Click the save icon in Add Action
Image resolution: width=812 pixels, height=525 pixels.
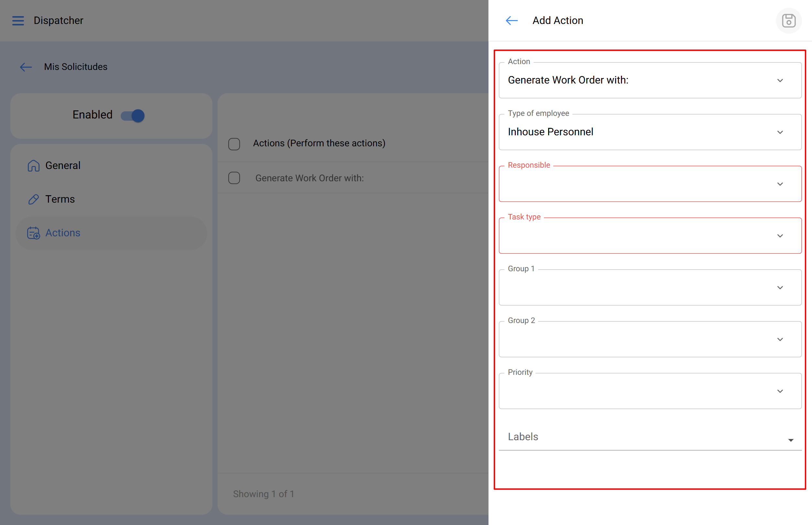[x=788, y=21]
